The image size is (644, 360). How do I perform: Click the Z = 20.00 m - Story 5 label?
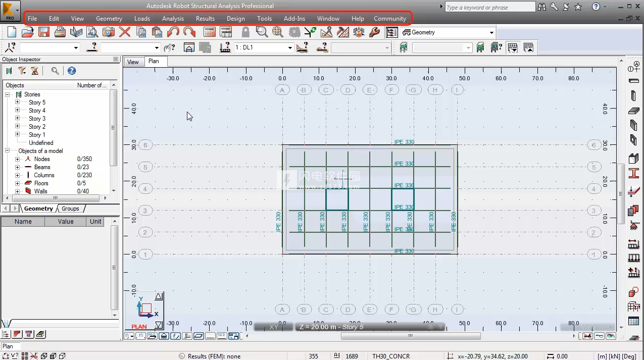click(331, 327)
